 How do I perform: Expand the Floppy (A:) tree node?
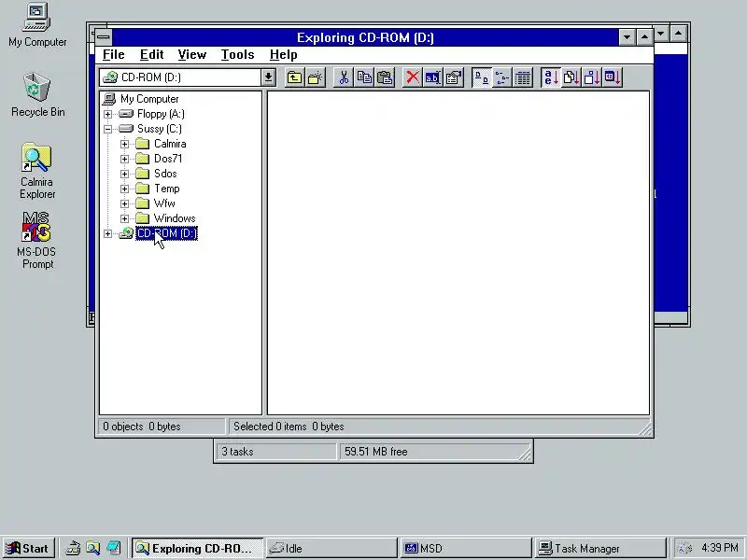[107, 114]
